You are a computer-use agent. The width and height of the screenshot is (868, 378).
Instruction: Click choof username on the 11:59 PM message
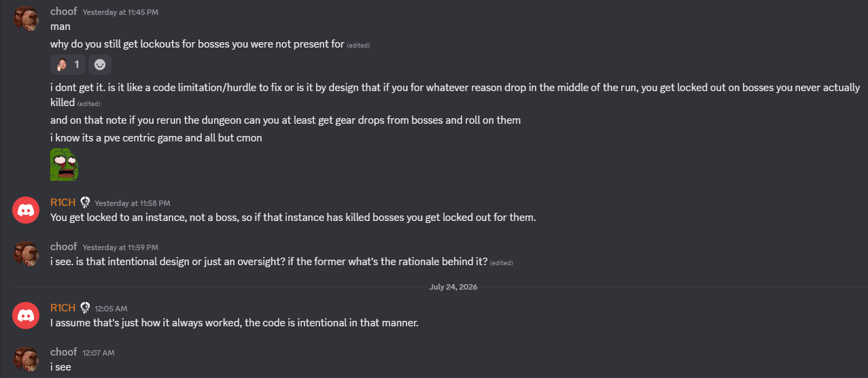tap(64, 247)
